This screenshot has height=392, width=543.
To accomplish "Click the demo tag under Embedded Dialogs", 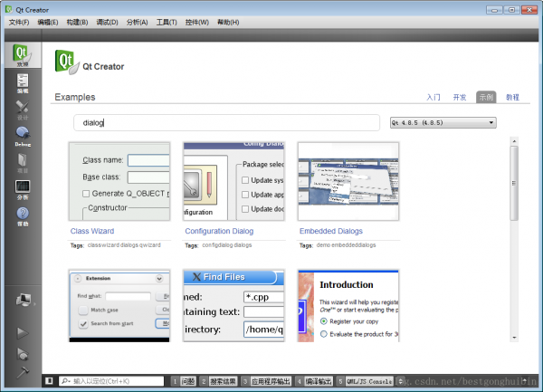I will click(323, 245).
